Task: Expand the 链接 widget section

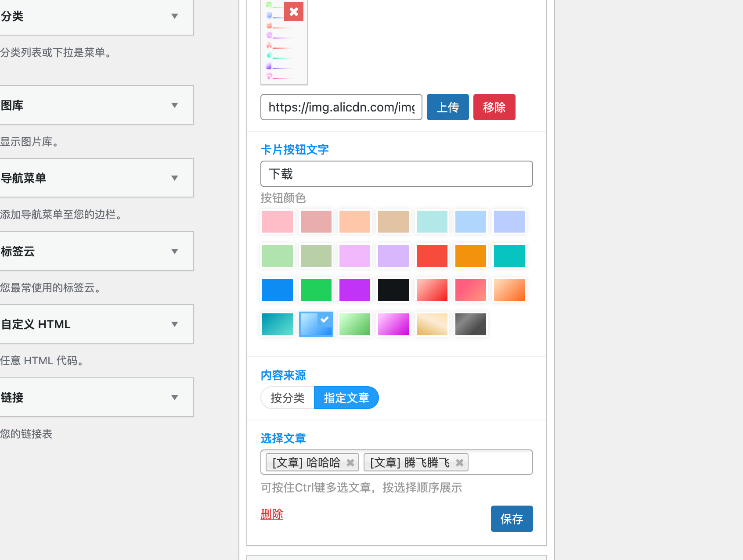Action: click(174, 397)
